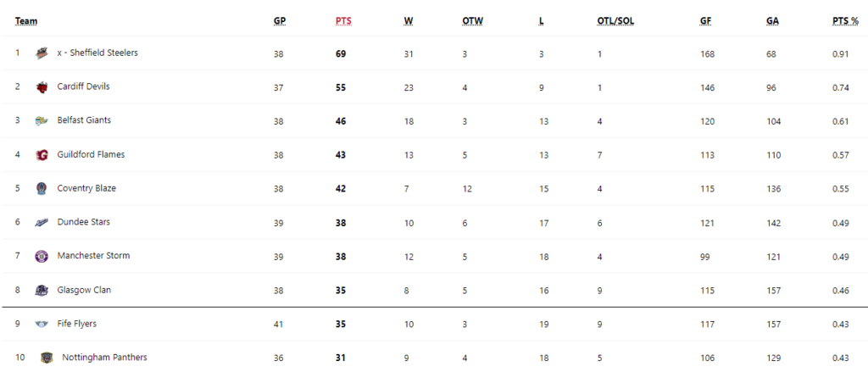Click the Cardiff Devils team logo
Screen dimensions: 868x372
pos(42,87)
